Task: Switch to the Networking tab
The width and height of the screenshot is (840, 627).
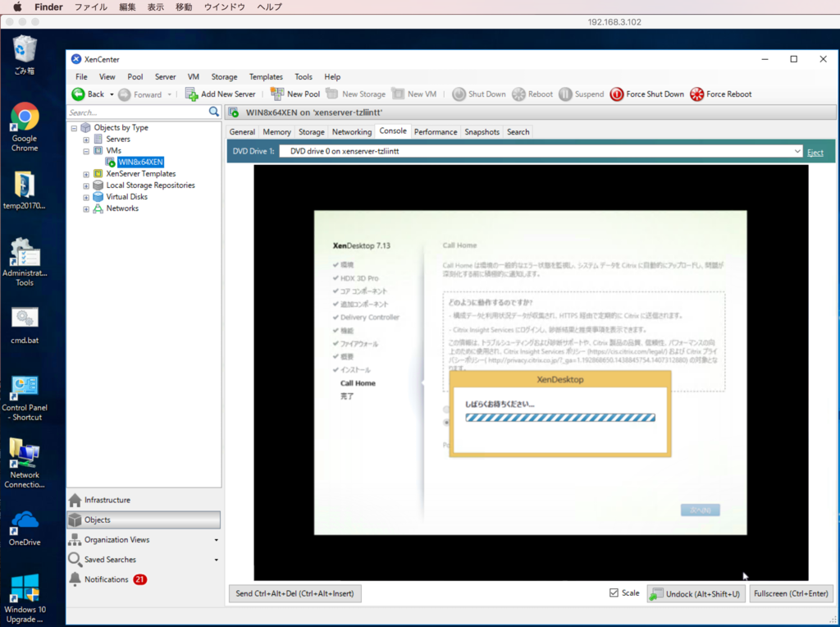Action: coord(351,132)
